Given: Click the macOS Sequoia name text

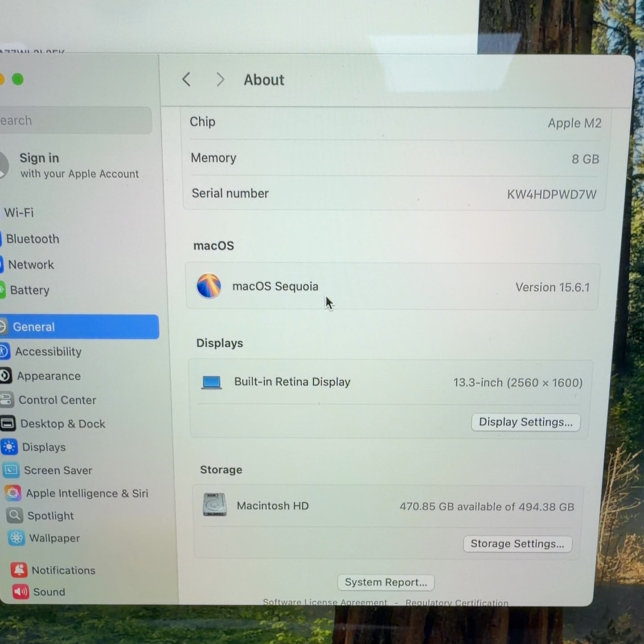Looking at the screenshot, I should click(275, 286).
